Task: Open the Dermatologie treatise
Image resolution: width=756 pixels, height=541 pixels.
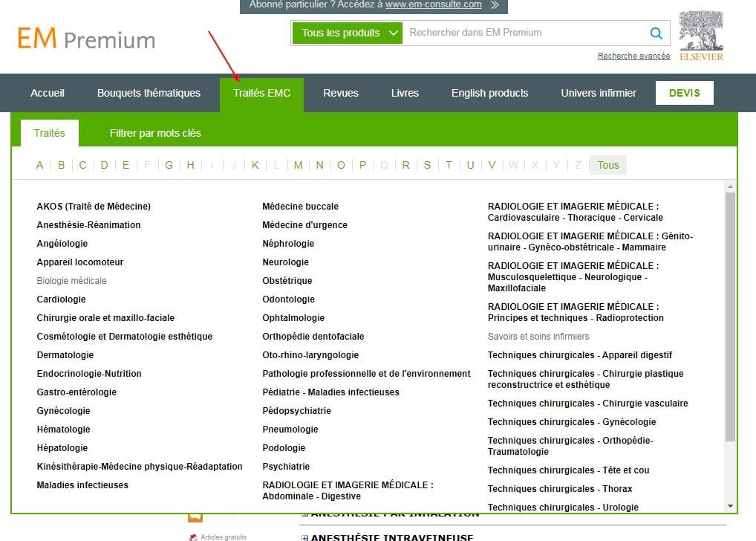Action: coord(65,355)
